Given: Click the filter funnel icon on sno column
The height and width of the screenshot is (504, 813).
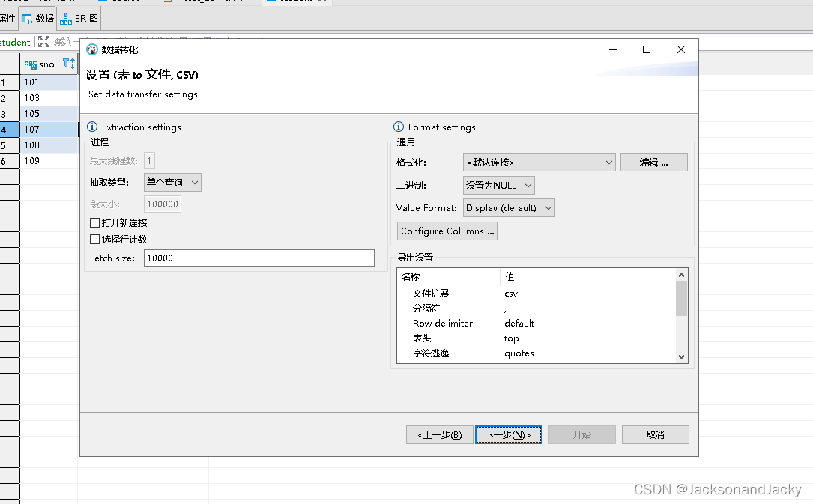Looking at the screenshot, I should coord(67,64).
